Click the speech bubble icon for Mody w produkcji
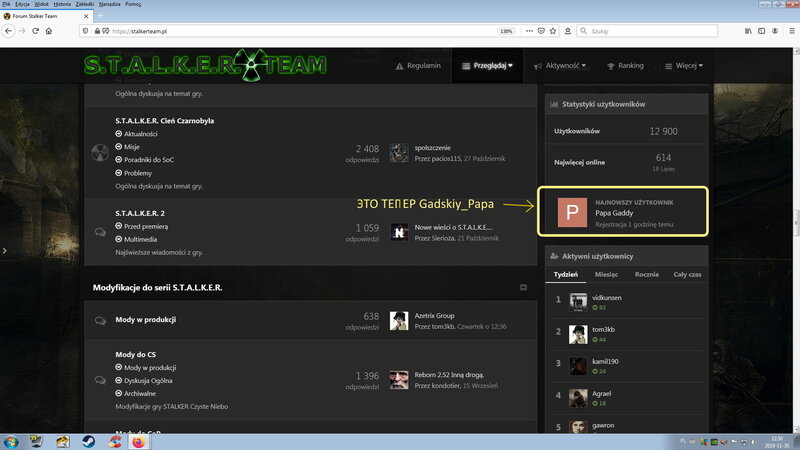This screenshot has width=800, height=450. (x=100, y=321)
